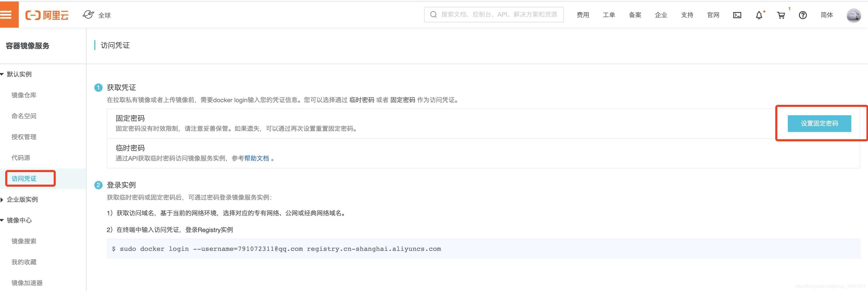Screen dimensions: 868x291
Task: Open the Cloud Shell terminal icon
Action: point(737,15)
